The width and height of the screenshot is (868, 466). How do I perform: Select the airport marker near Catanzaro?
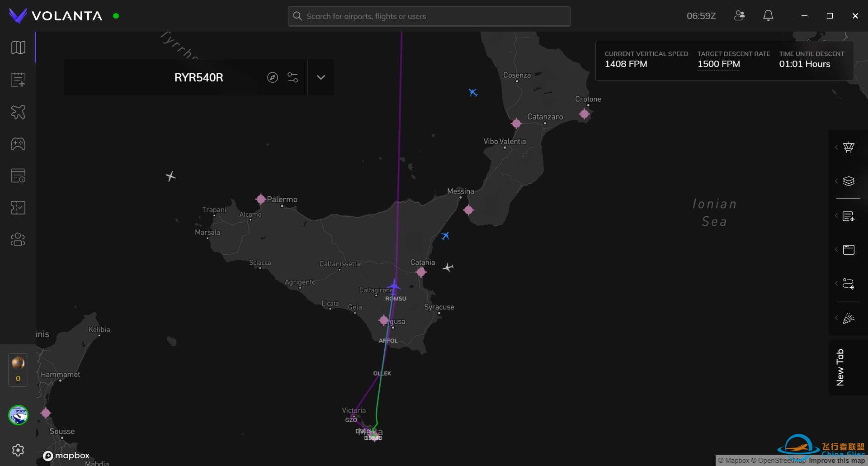[516, 124]
